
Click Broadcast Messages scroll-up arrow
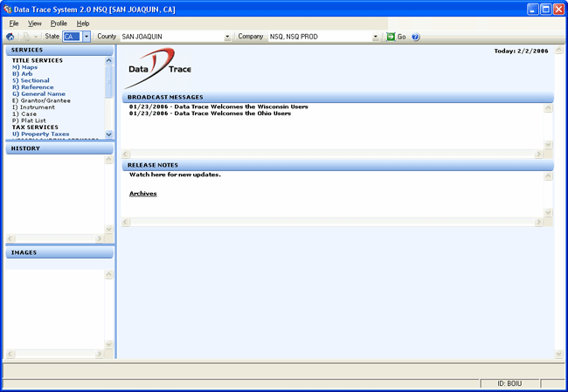[x=549, y=108]
